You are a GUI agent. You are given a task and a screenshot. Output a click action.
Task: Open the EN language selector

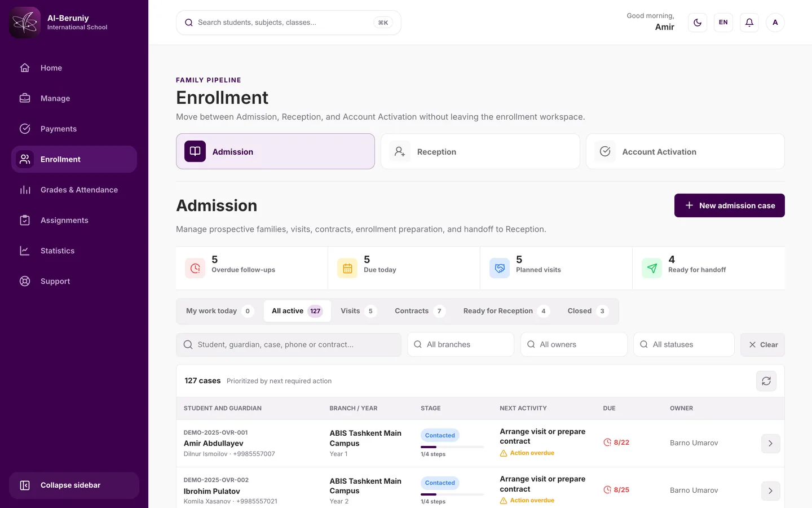723,23
